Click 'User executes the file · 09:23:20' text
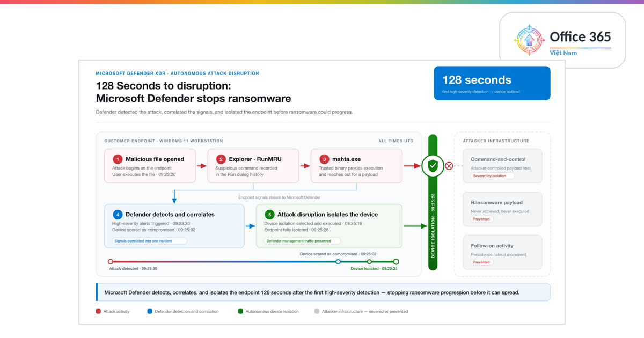The height and width of the screenshot is (338, 644). [144, 174]
